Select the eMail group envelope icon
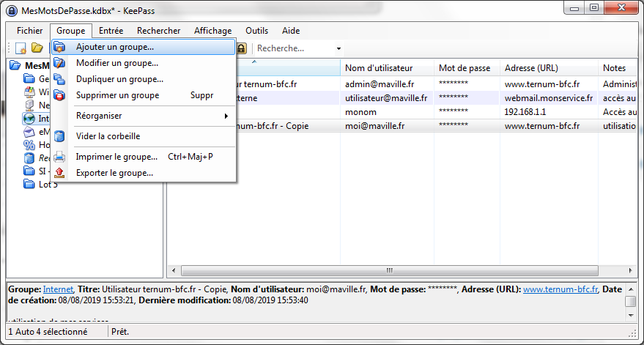 point(29,132)
